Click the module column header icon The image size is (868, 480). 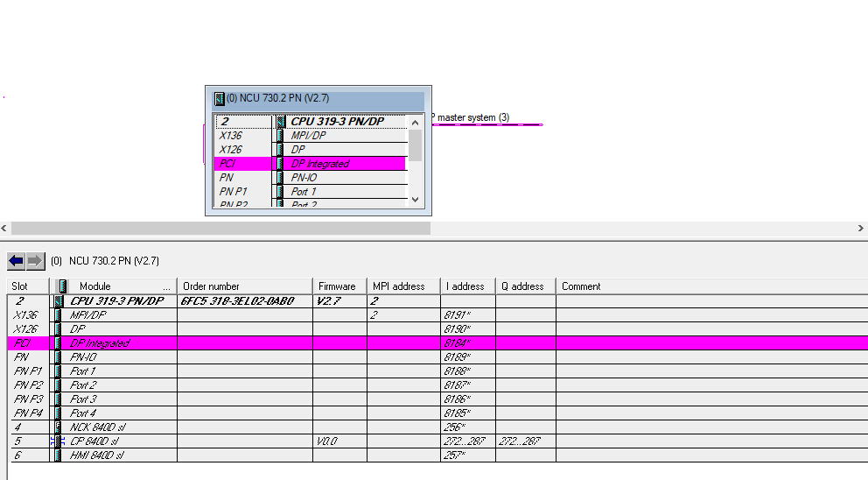tap(62, 286)
